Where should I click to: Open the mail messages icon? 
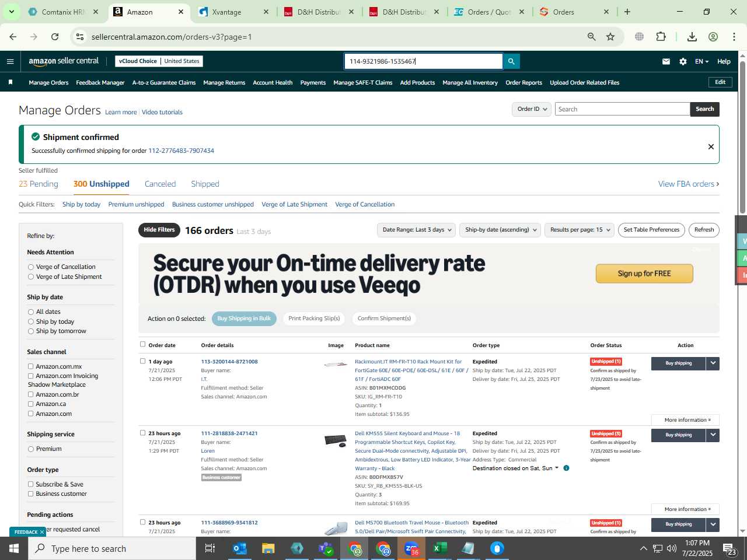[666, 61]
